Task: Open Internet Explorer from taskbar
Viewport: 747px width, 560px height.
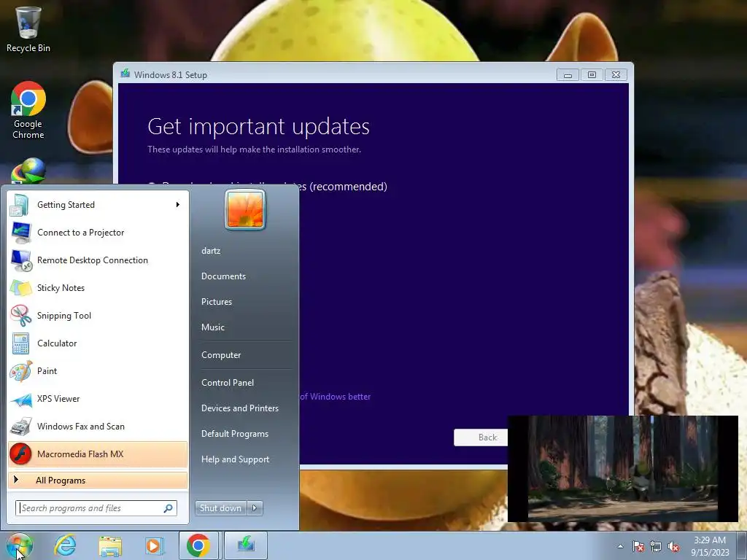Action: pos(65,545)
